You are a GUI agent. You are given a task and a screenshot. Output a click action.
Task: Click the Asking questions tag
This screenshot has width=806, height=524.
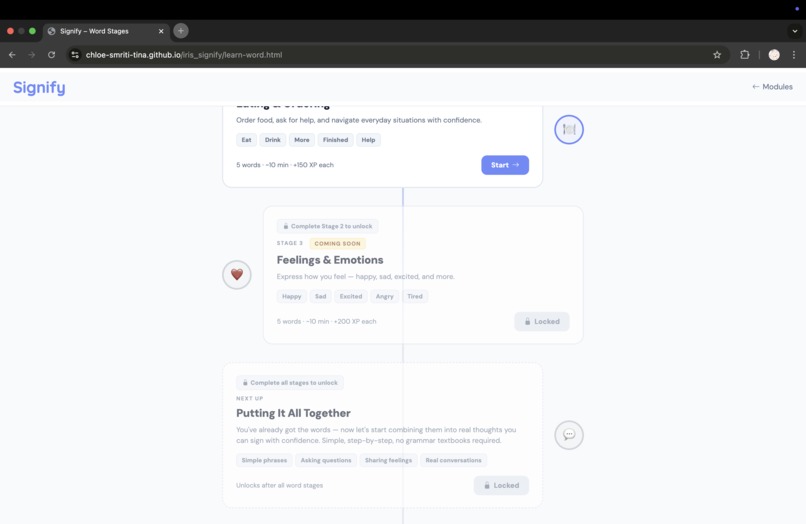pyautogui.click(x=326, y=460)
